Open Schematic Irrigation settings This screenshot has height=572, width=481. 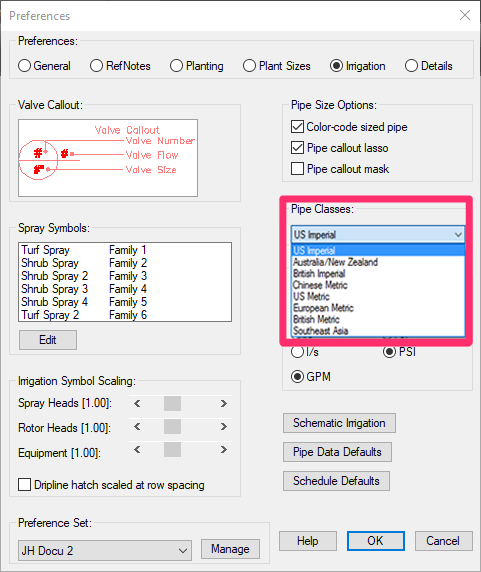coord(339,423)
